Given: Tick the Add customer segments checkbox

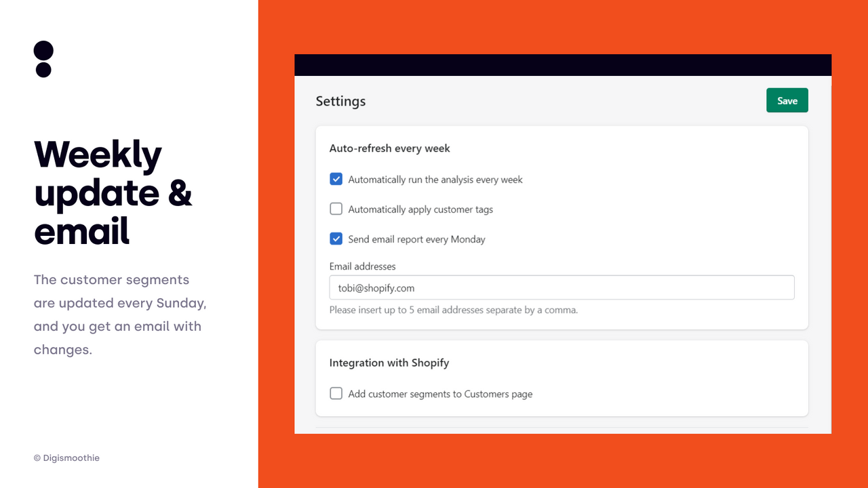Looking at the screenshot, I should (336, 393).
